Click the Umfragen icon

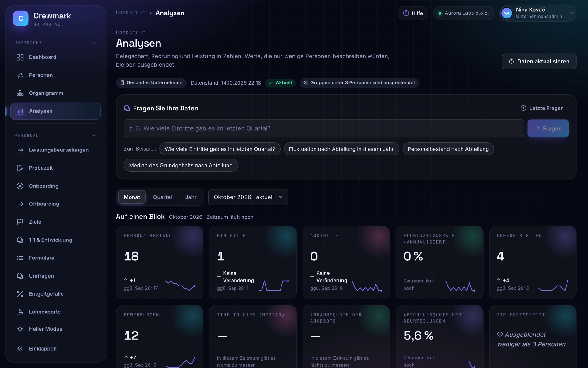click(20, 276)
